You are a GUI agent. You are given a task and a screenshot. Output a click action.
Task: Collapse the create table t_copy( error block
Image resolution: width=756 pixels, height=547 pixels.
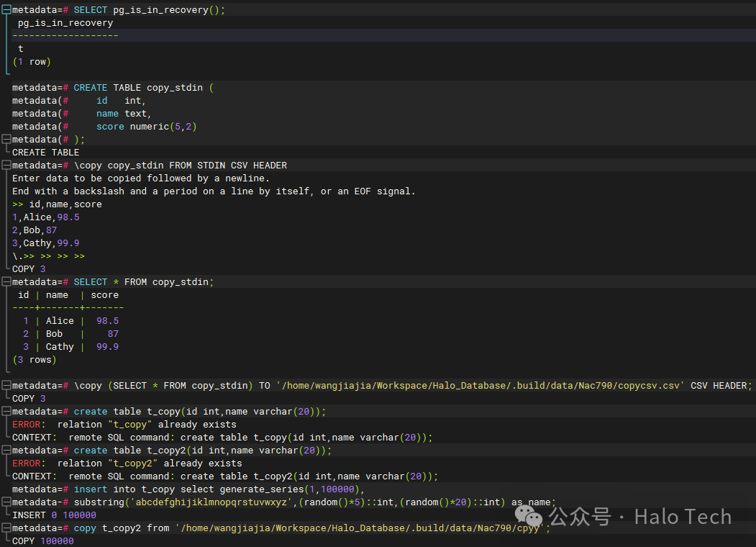click(x=6, y=412)
